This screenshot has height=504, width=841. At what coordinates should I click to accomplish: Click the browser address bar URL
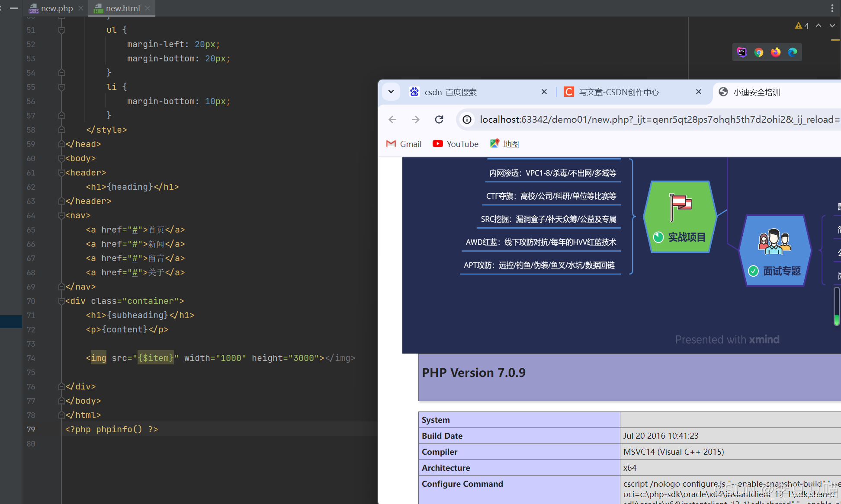659,119
